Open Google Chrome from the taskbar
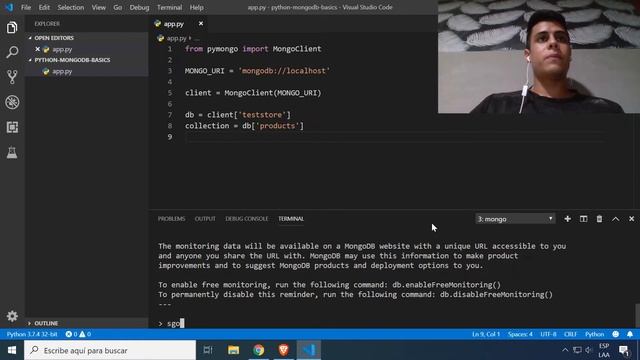This screenshot has height=360, width=640. 258,350
